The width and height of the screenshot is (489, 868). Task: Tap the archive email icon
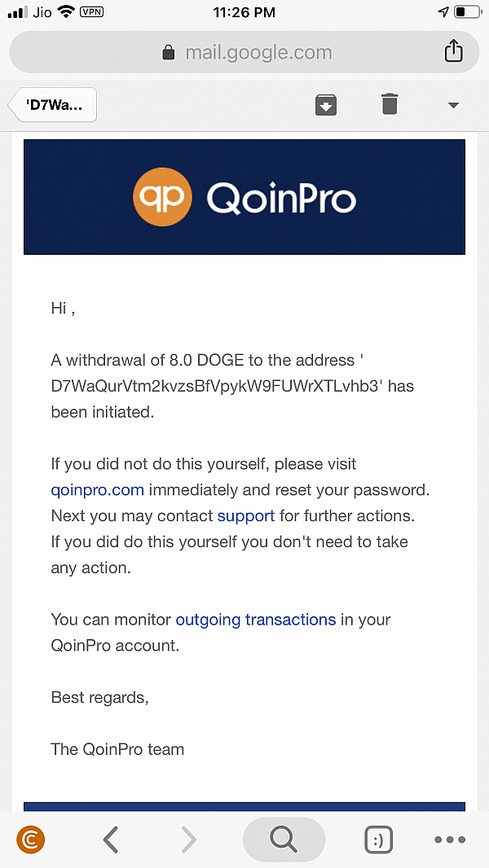coord(326,105)
